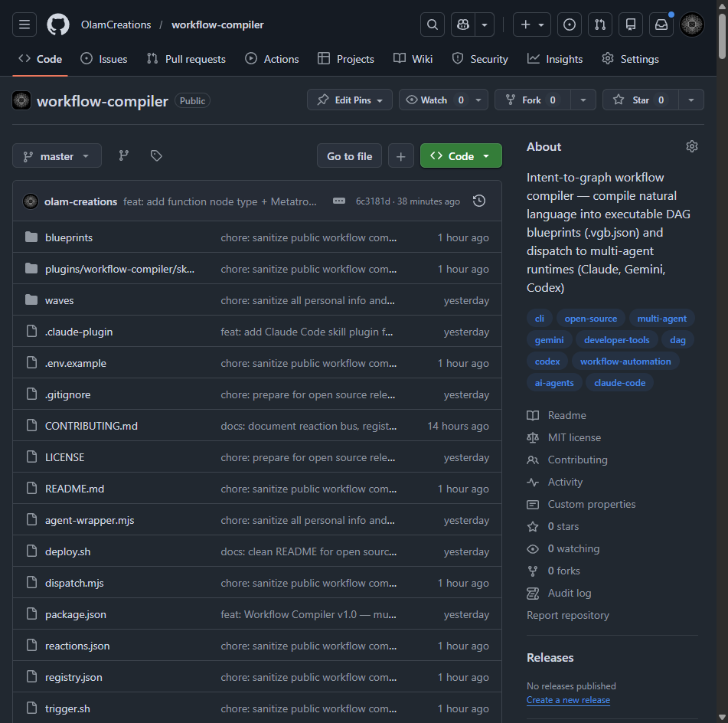Edit About details with gear icon
The width and height of the screenshot is (728, 723).
click(692, 146)
